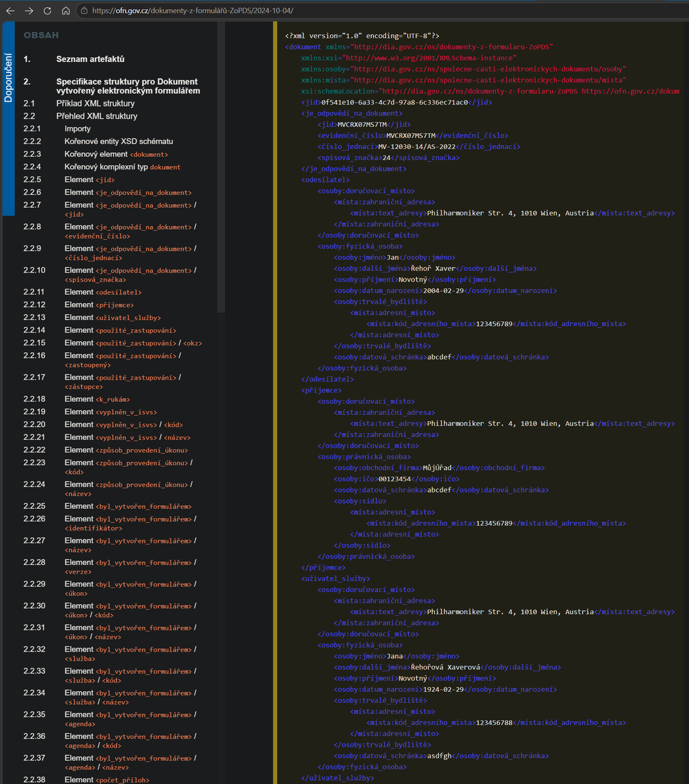Open 2.2.29 byl_vytvořen_formulářem / úkon entry
This screenshot has width=689, height=784.
[131, 589]
